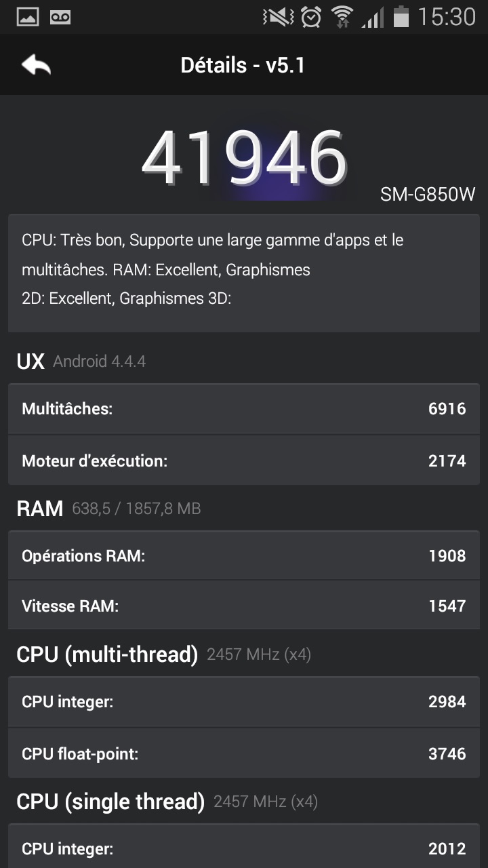Tap the alarm clock status icon
Screen dimensions: 488x868
click(x=311, y=17)
